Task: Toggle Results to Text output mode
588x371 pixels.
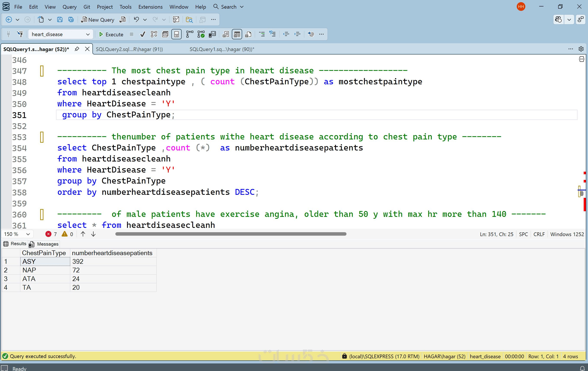Action: [x=226, y=34]
